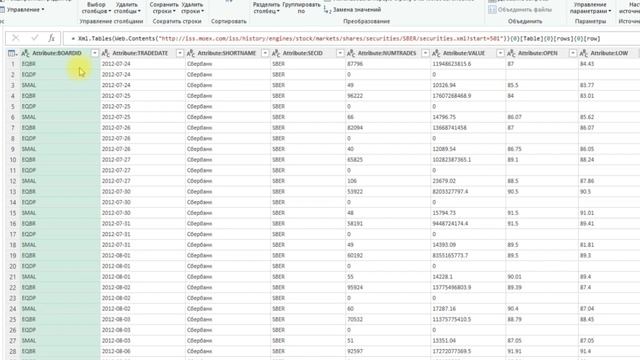This screenshot has height=360, width=640.
Task: Click data type icon of Attribute:NUMTRADES column
Action: (x=351, y=53)
